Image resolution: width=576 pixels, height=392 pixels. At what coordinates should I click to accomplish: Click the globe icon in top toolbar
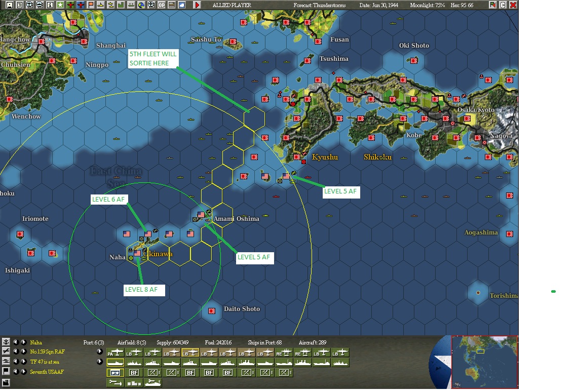tap(141, 5)
